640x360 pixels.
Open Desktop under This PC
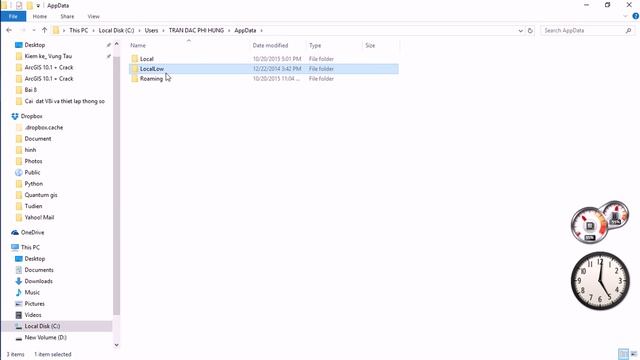click(35, 259)
